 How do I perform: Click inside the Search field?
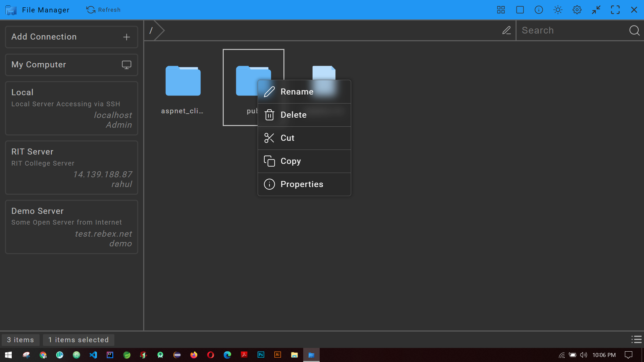coord(570,30)
